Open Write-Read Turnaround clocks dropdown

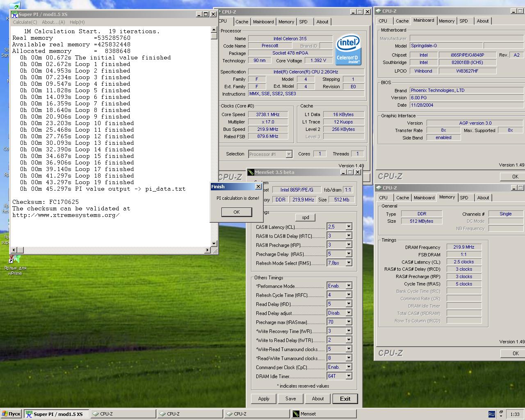pyautogui.click(x=349, y=349)
